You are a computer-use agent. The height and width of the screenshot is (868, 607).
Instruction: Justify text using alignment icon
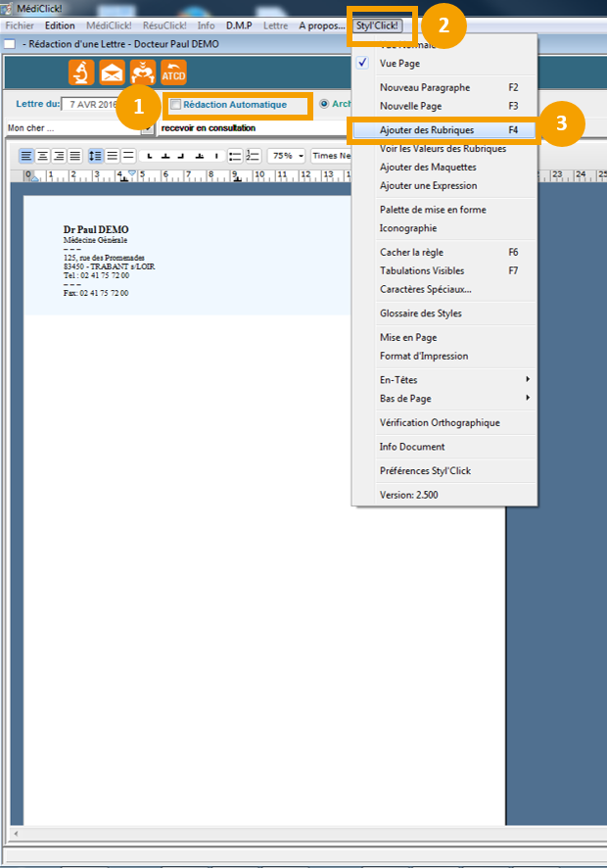pos(74,156)
